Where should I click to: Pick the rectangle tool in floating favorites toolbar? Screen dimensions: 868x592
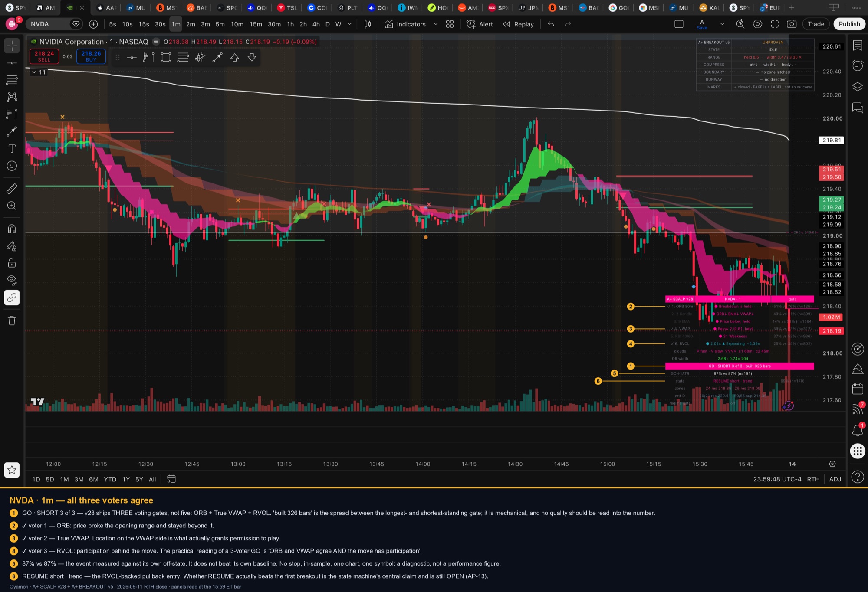[x=166, y=57]
